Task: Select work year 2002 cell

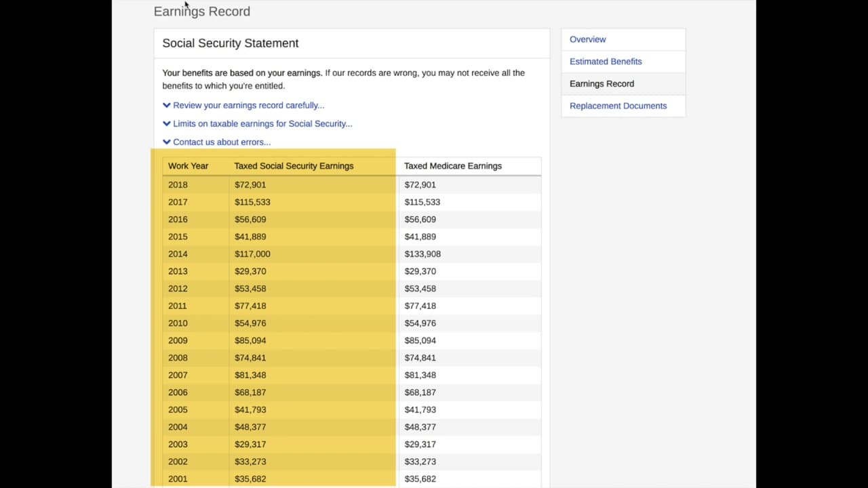Action: tap(178, 462)
